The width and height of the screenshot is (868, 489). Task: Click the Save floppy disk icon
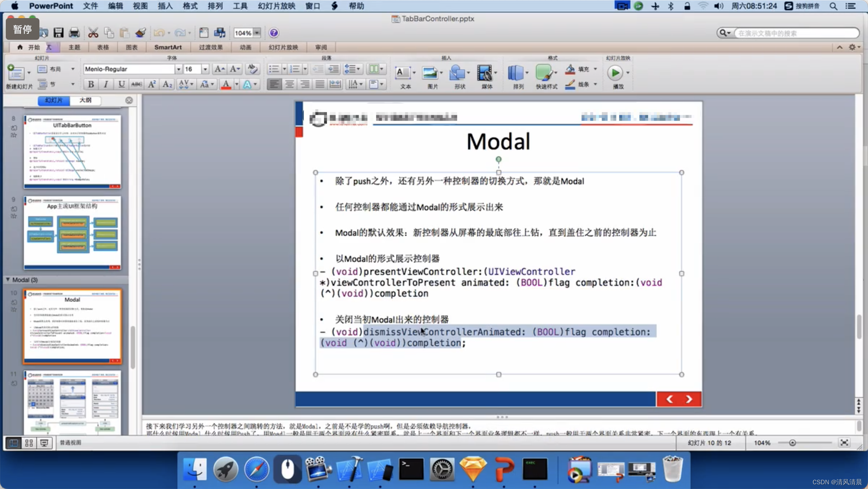pos(58,33)
